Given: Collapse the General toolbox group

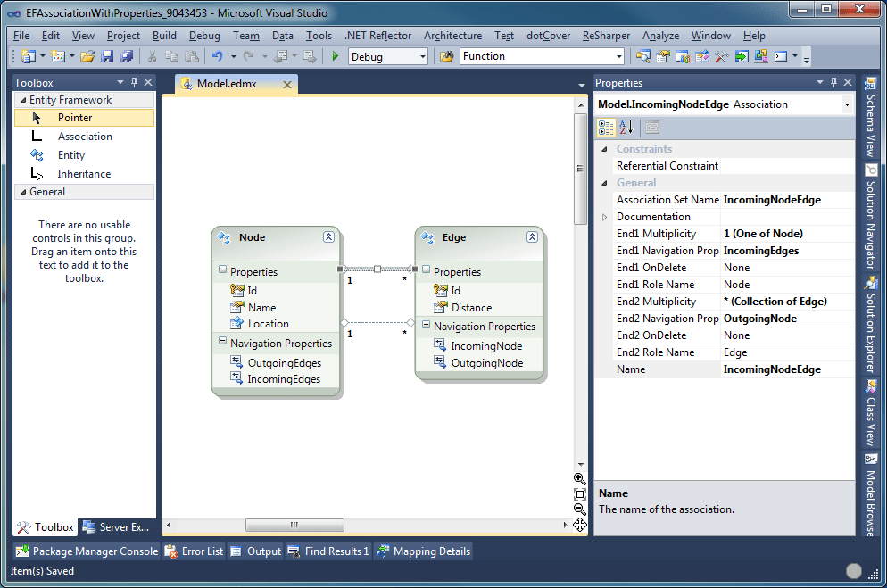Looking at the screenshot, I should point(23,192).
